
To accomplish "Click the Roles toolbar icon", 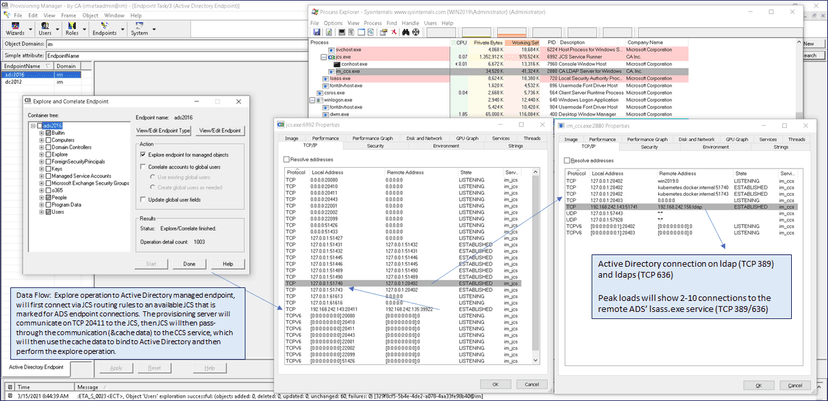I will pos(72,29).
